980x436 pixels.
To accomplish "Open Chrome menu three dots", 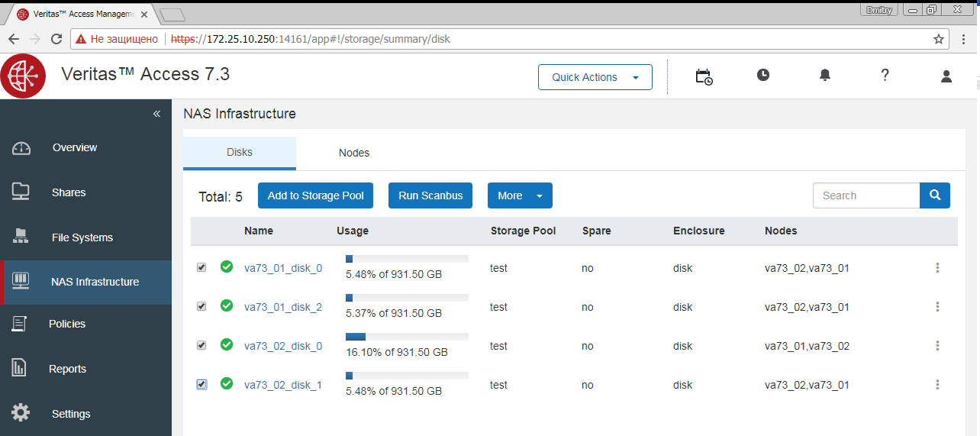I will 965,39.
